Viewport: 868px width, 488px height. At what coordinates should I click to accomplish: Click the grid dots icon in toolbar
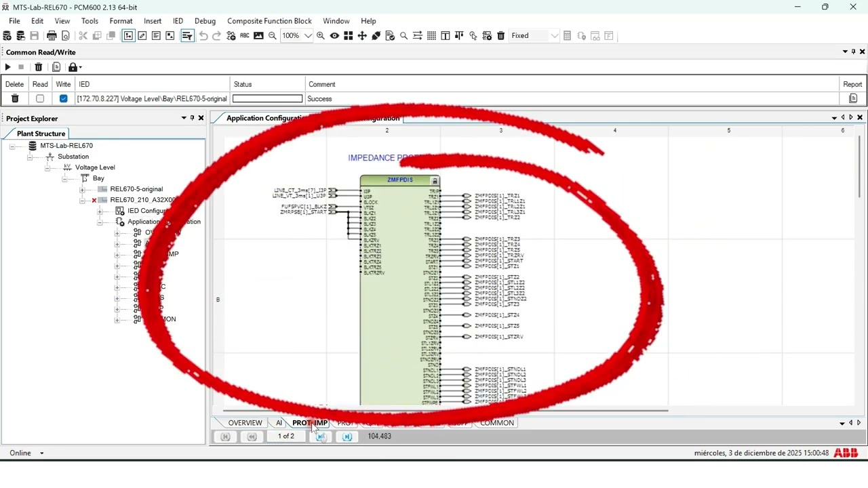click(431, 36)
